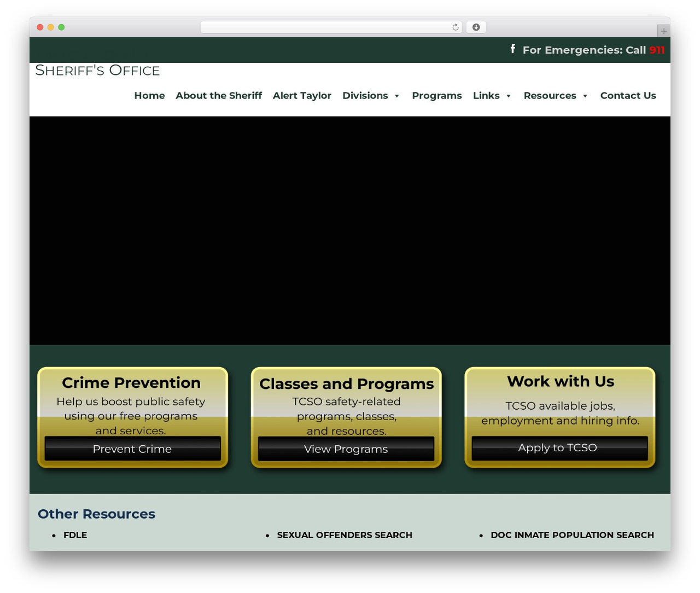The height and width of the screenshot is (593, 700).
Task: Open the Programs menu item
Action: (x=437, y=96)
